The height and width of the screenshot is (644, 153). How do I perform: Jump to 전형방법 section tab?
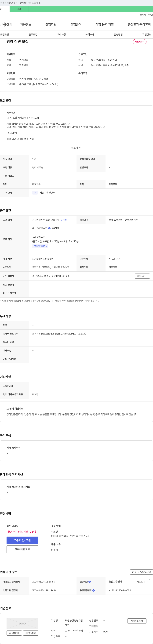pyautogui.click(x=118, y=34)
